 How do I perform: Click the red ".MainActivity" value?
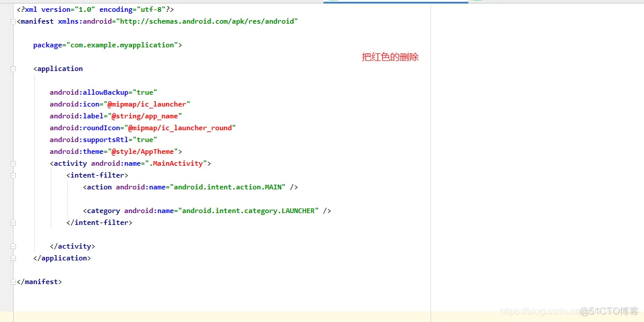point(176,163)
